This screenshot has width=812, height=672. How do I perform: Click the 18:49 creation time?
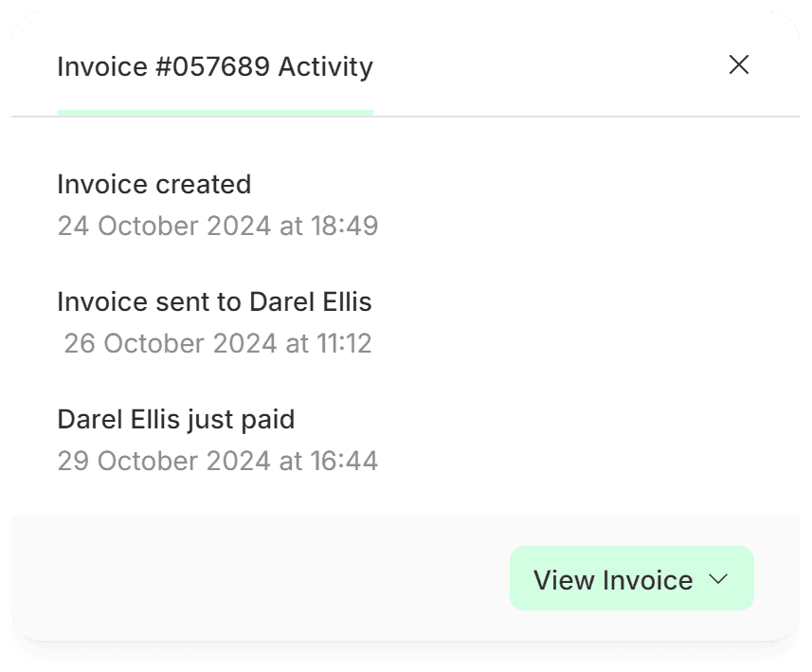pyautogui.click(x=344, y=226)
